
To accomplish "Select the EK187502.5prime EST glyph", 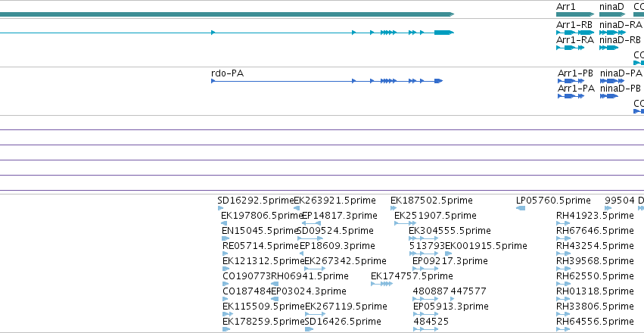I will (394, 208).
